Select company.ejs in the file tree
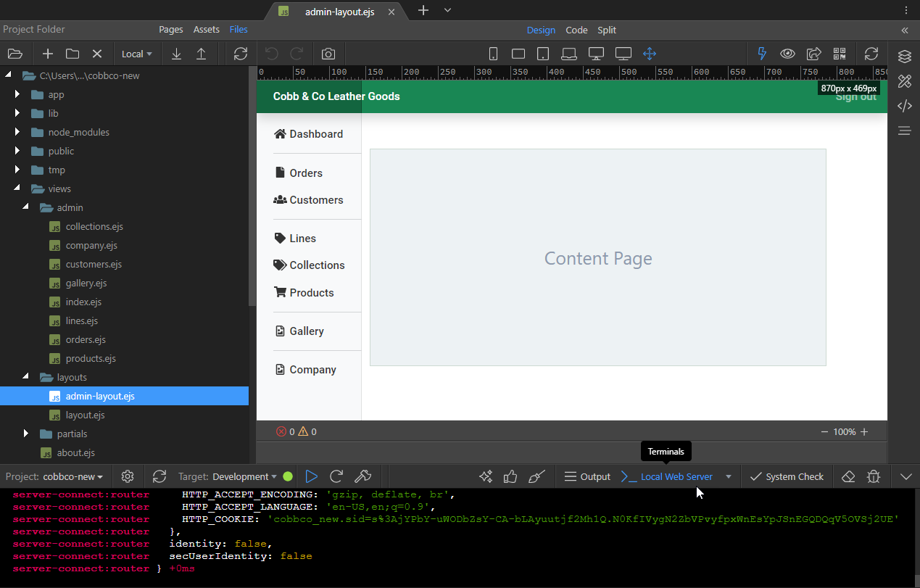Image resolution: width=920 pixels, height=588 pixels. pos(90,245)
